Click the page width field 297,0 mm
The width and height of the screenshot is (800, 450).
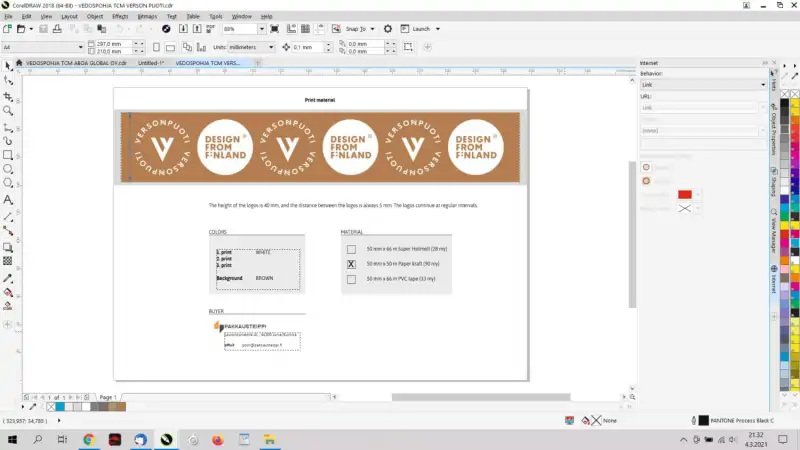pos(114,44)
